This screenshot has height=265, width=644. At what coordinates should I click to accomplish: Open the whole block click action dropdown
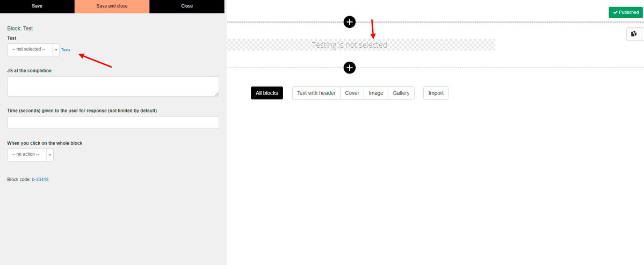(31, 154)
